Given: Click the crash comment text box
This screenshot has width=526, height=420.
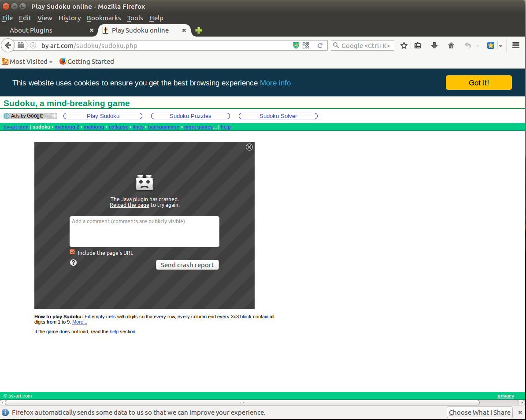Looking at the screenshot, I should [144, 232].
